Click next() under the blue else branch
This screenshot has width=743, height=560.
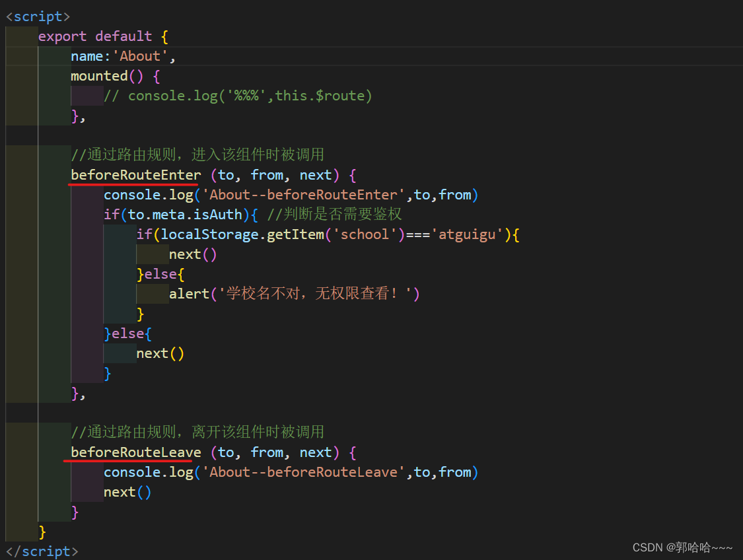click(x=160, y=354)
